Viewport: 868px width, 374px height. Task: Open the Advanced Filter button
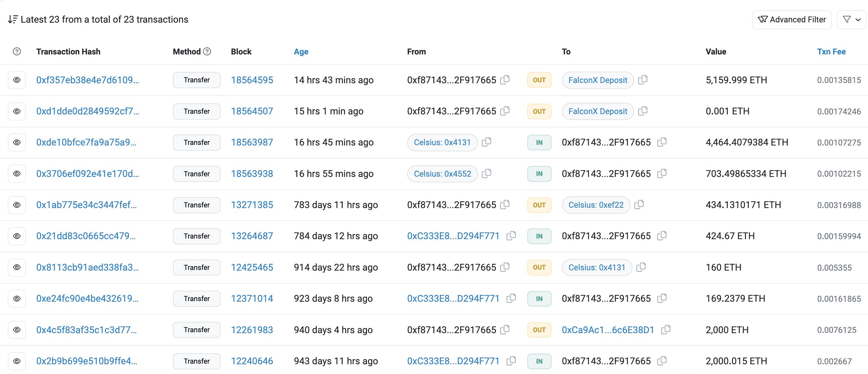click(x=792, y=19)
